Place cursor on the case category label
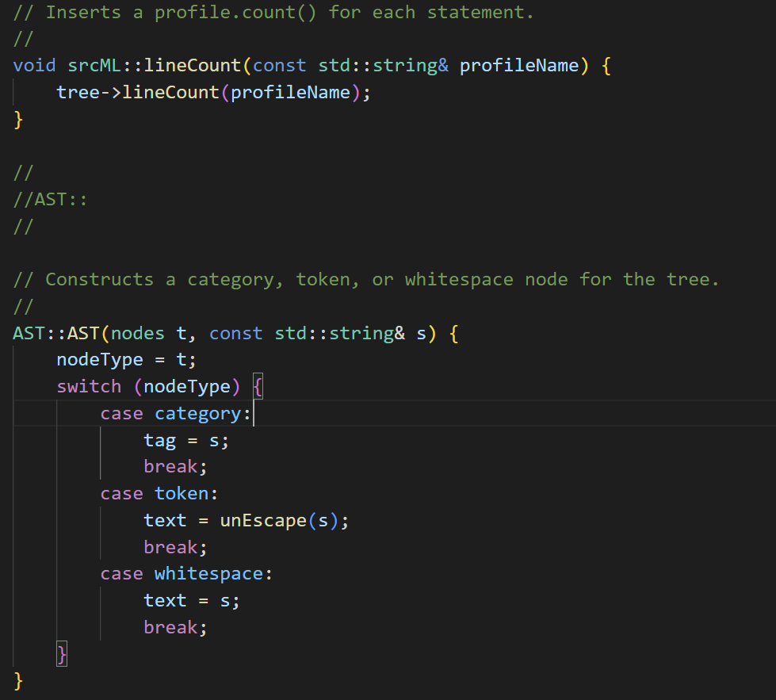This screenshot has width=776, height=700. (166, 412)
